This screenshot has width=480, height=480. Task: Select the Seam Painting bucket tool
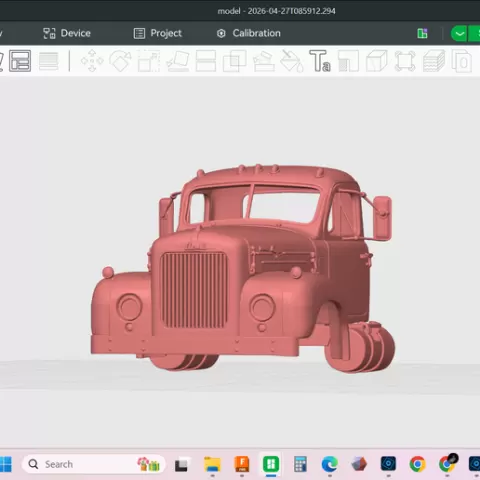coord(292,61)
